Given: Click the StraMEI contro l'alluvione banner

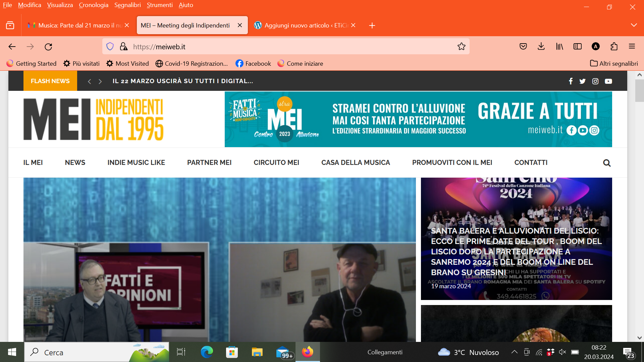Looking at the screenshot, I should click(x=418, y=119).
